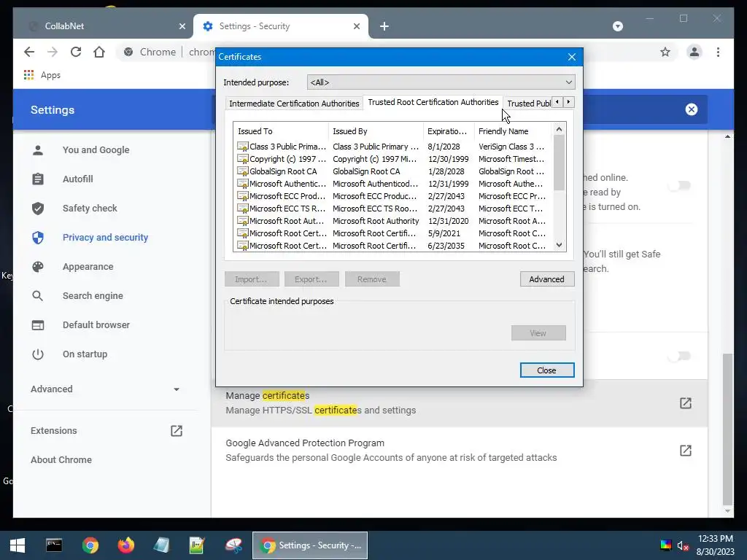747x560 pixels.
Task: Click the Windows Start button
Action: point(18,545)
